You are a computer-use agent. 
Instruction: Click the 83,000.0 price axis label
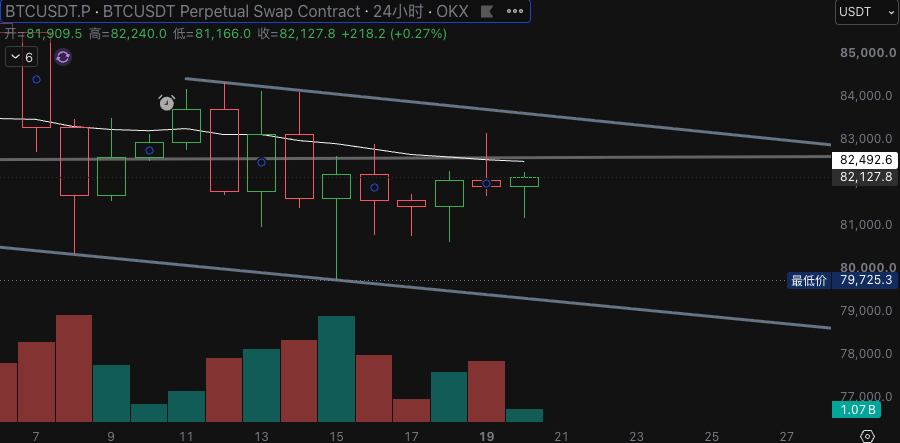coord(868,138)
